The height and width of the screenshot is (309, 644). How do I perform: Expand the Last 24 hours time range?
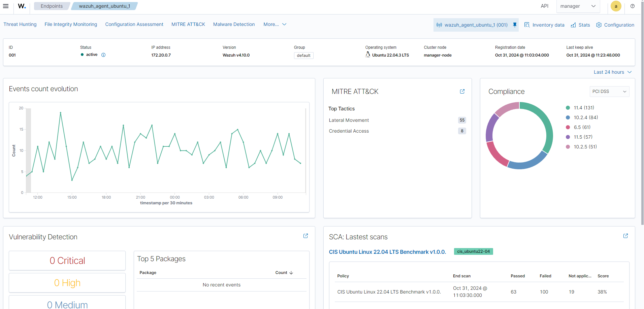click(612, 72)
